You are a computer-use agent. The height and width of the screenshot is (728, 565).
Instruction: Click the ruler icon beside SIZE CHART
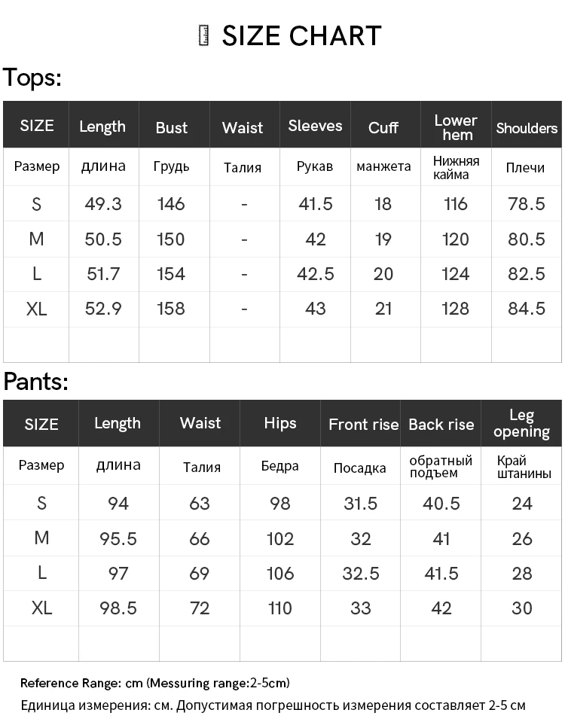click(203, 35)
